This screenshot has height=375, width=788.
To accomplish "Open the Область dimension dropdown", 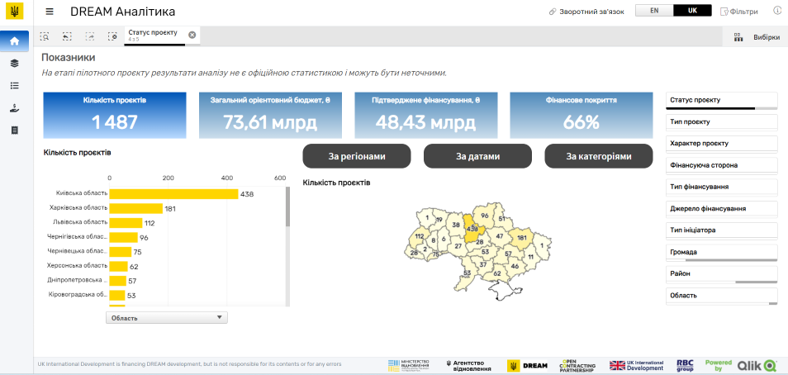I will coord(167,318).
